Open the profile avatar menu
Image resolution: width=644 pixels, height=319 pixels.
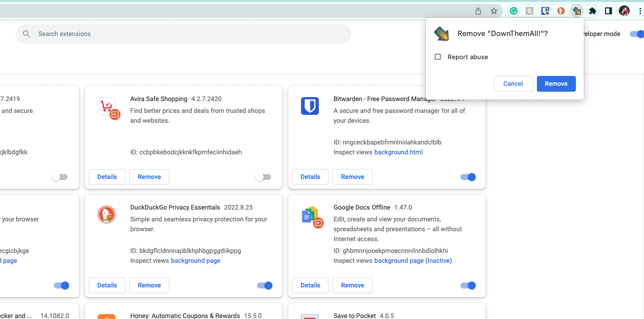(x=624, y=11)
